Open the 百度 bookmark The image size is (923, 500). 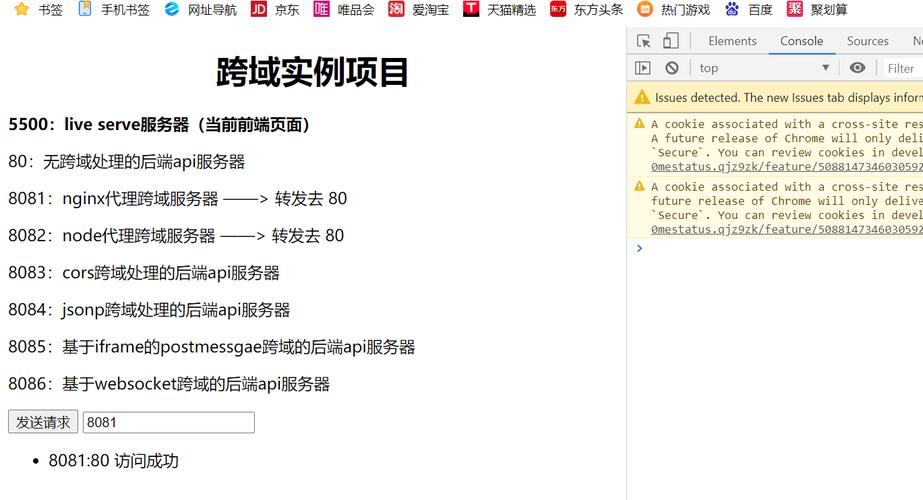[748, 9]
